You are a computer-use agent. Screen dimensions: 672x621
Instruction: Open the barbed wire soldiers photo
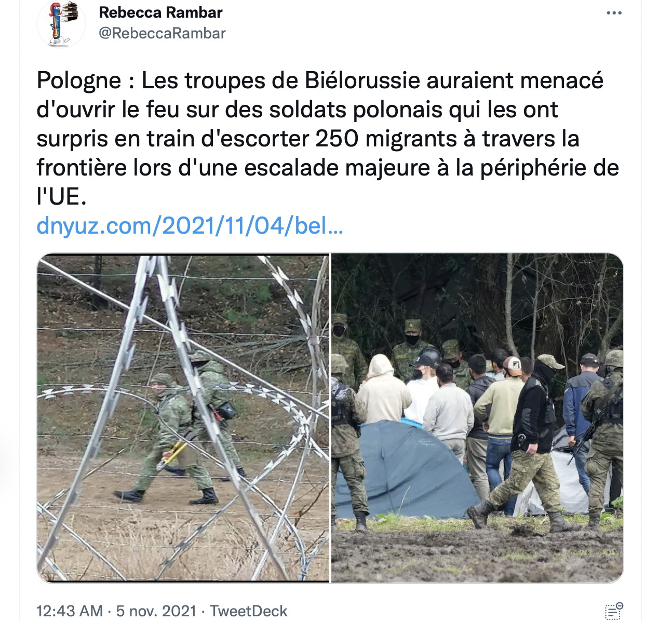[x=183, y=418]
